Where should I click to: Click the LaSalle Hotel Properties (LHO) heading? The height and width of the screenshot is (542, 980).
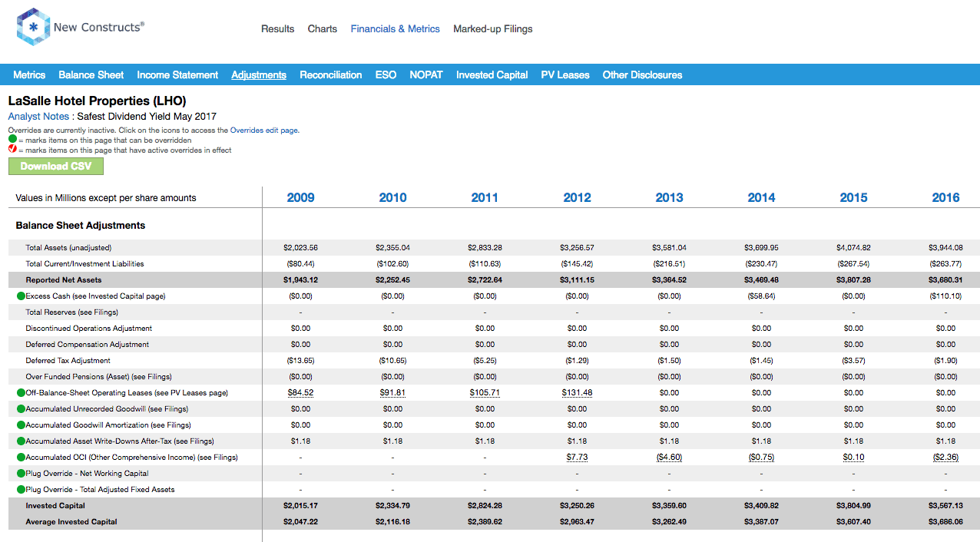[x=98, y=101]
